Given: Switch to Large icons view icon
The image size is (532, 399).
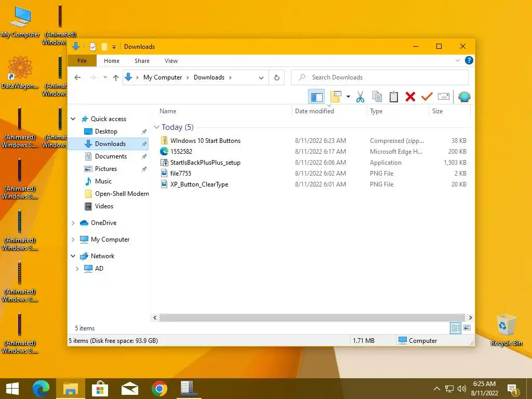Looking at the screenshot, I should point(467,328).
